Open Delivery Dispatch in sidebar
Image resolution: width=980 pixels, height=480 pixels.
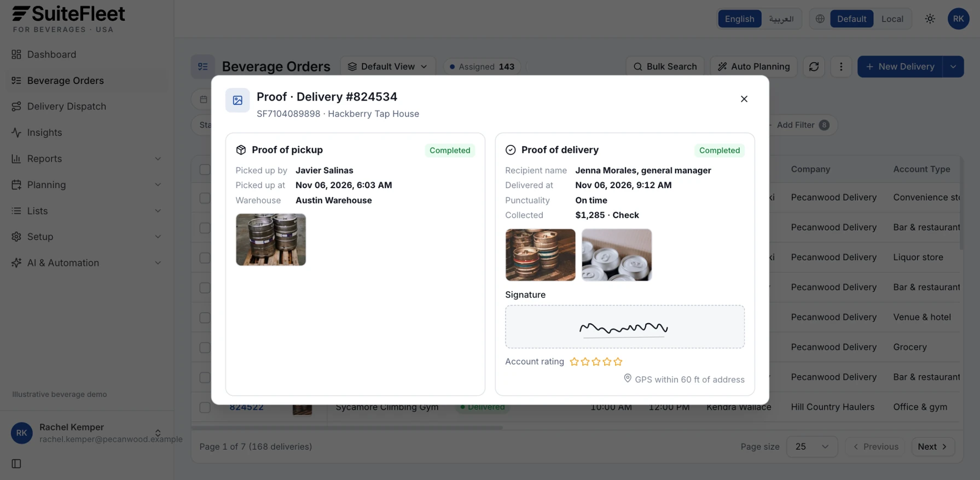click(x=88, y=106)
